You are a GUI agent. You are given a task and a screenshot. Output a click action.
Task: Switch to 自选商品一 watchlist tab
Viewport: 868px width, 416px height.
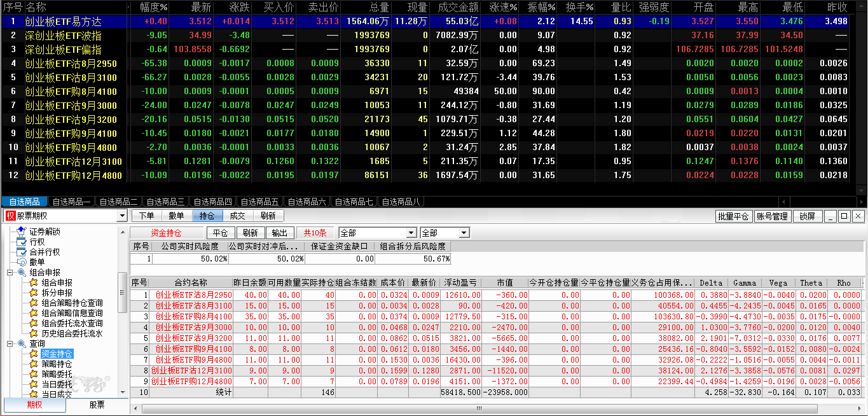coord(71,202)
